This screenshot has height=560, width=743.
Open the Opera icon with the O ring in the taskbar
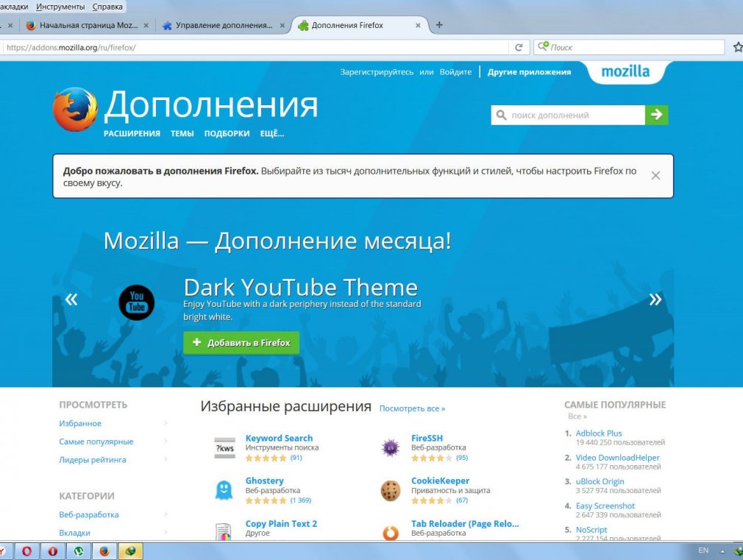coord(27,551)
